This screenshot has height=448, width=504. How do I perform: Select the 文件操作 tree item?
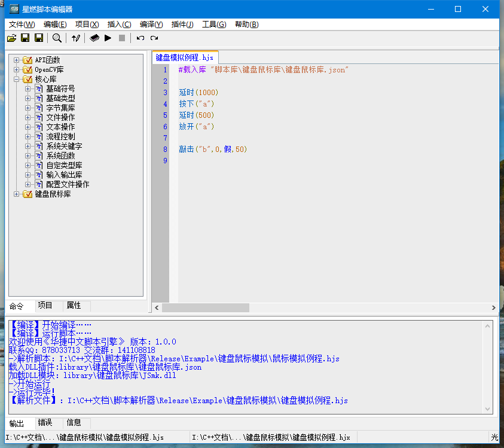coord(60,117)
